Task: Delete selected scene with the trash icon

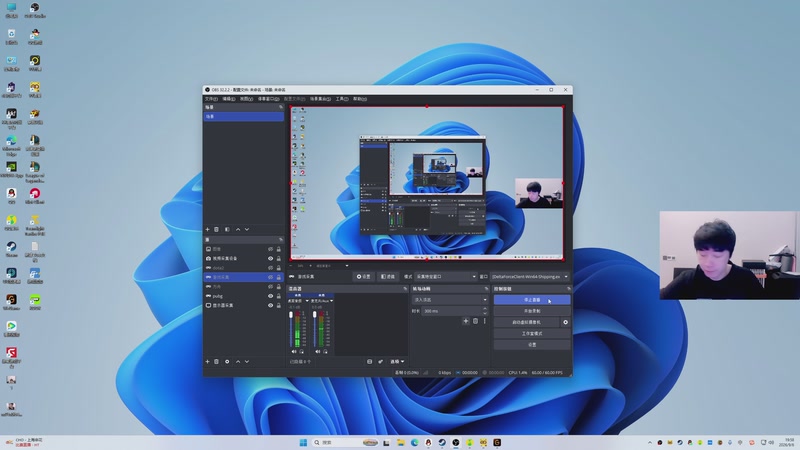Action: [x=216, y=230]
